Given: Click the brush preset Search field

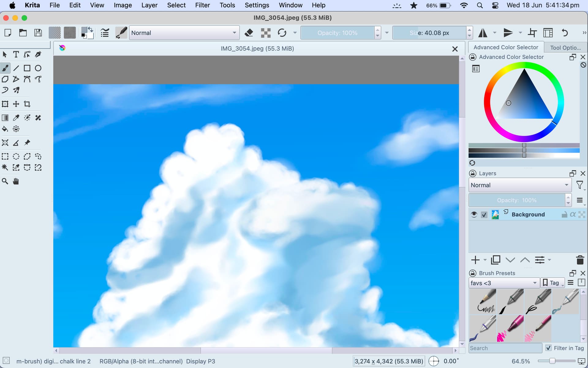Looking at the screenshot, I should click(x=505, y=348).
